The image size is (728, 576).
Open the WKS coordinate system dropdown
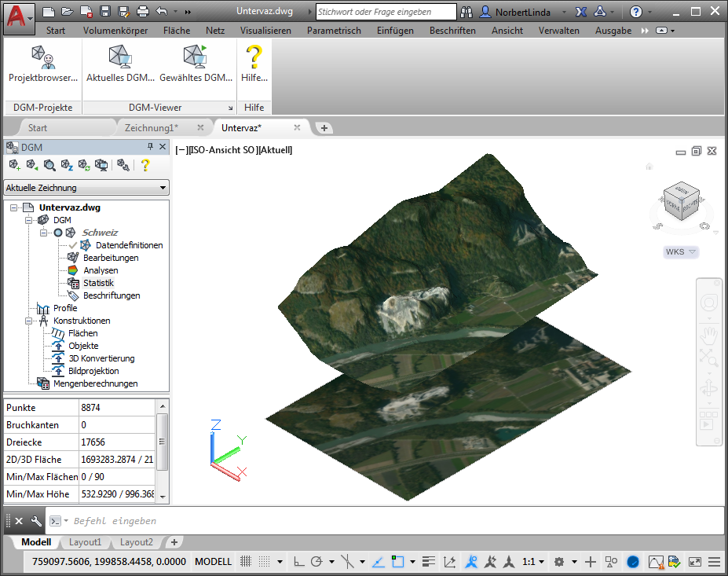tap(680, 252)
